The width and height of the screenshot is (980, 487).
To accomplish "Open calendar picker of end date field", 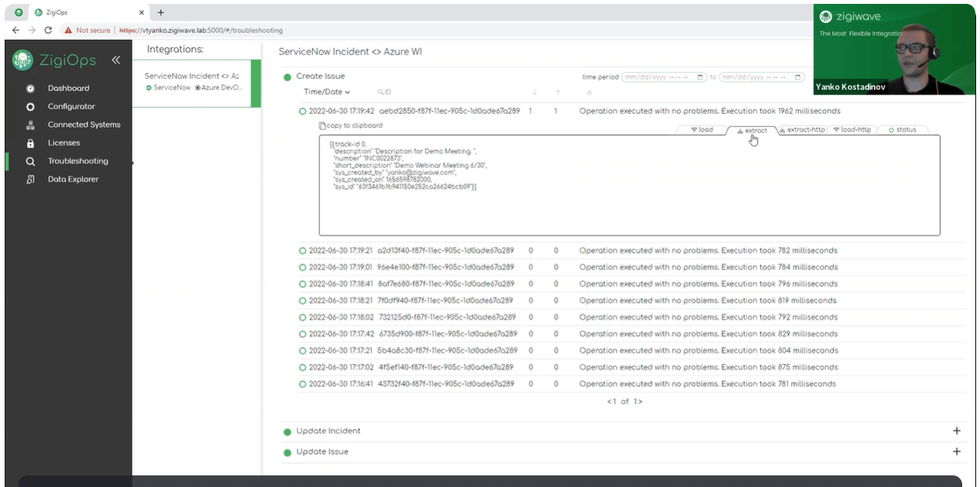I will (x=799, y=77).
